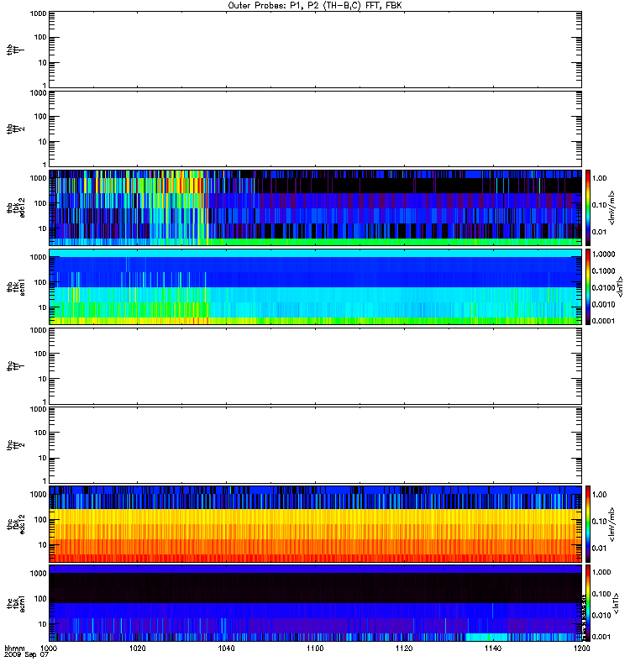Click the "100" frequency tick of thb fbk edc12
The width and height of the screenshot is (630, 672).
[x=40, y=203]
